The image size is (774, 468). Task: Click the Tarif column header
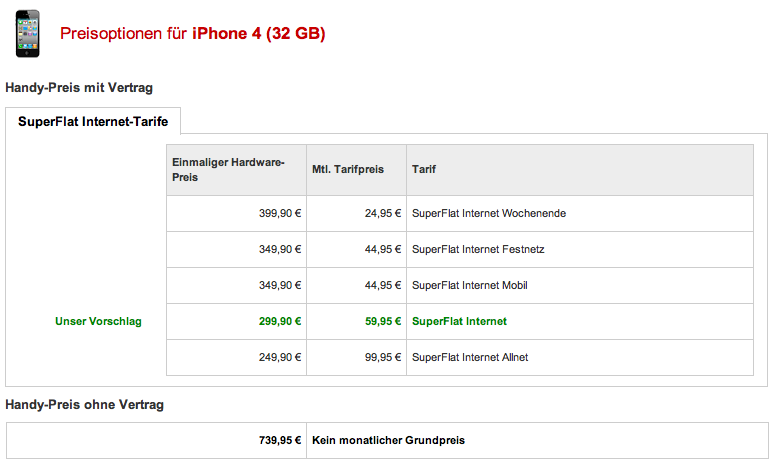click(423, 169)
